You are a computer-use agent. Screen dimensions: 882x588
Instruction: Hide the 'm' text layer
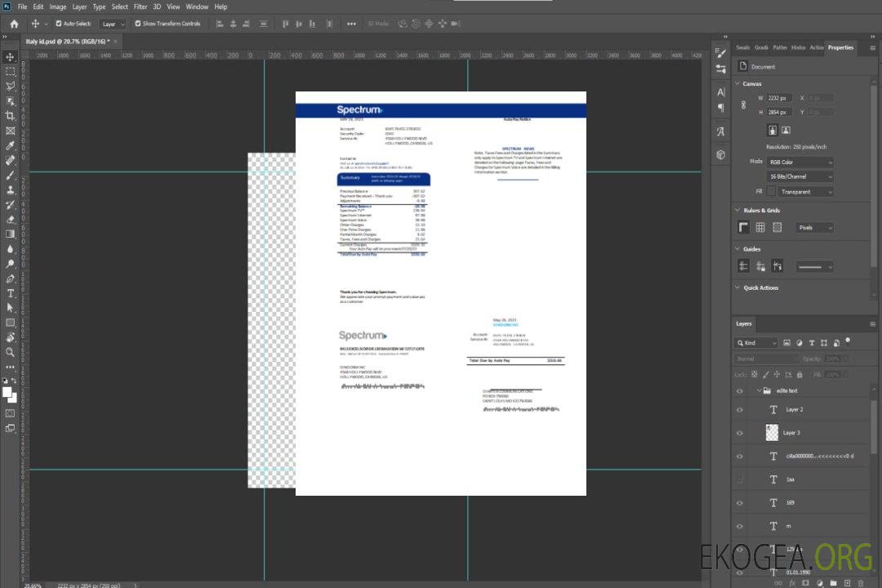[x=740, y=527]
